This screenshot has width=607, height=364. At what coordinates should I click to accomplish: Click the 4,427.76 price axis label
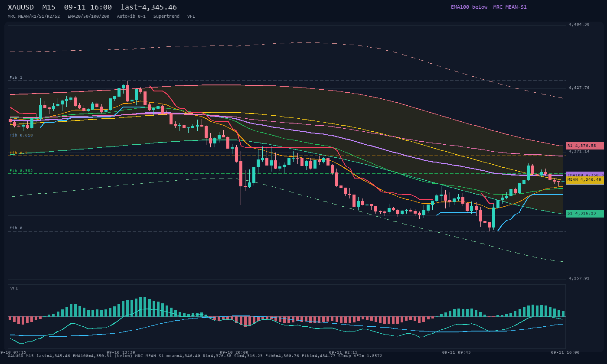point(579,88)
